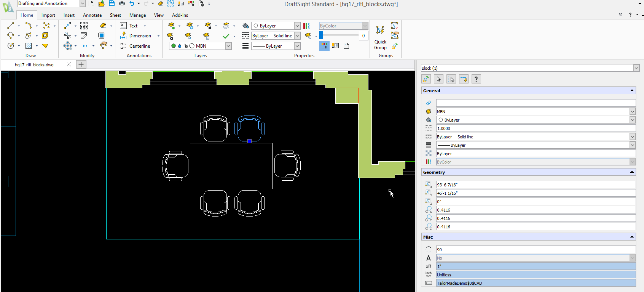Click the blue grip on the selected chair
The height and width of the screenshot is (292, 644).
click(x=250, y=141)
